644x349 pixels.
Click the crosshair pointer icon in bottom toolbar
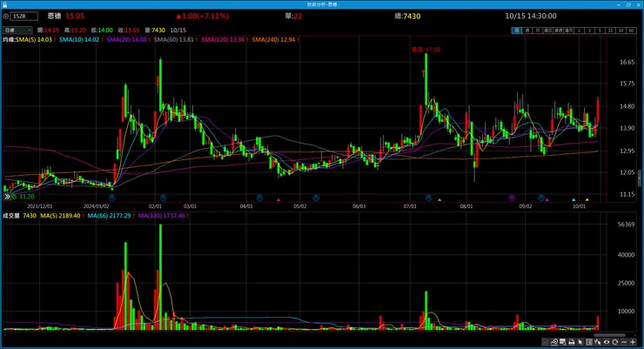[598, 342]
